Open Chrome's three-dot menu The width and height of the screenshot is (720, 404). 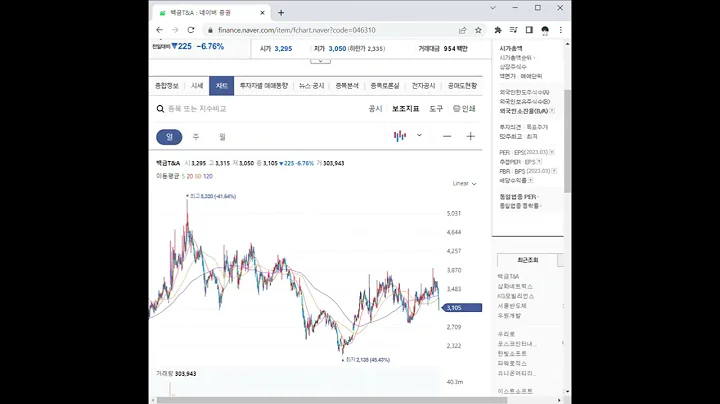pyautogui.click(x=561, y=30)
